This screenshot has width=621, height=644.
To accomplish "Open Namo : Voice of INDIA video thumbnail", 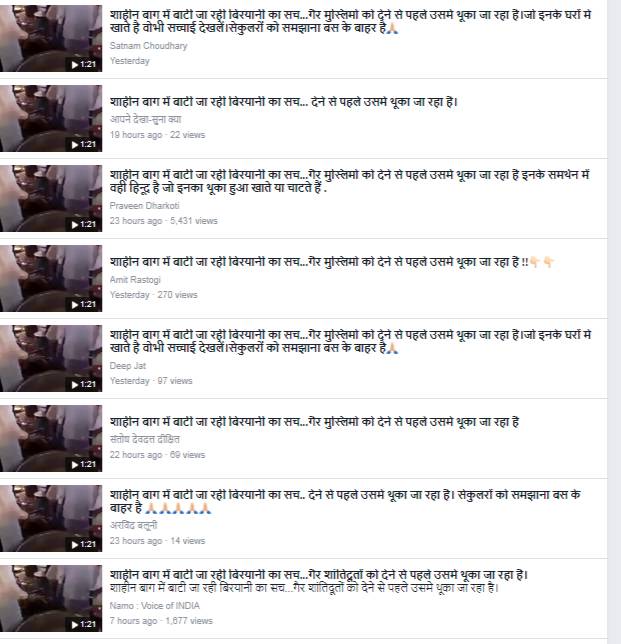I will coord(51,598).
